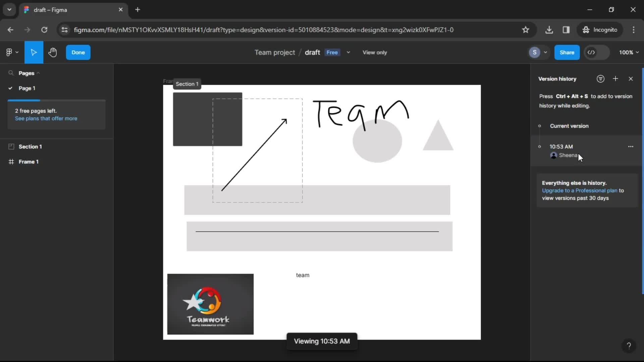The width and height of the screenshot is (644, 362).
Task: Click the main menu grid icon
Action: [10, 52]
